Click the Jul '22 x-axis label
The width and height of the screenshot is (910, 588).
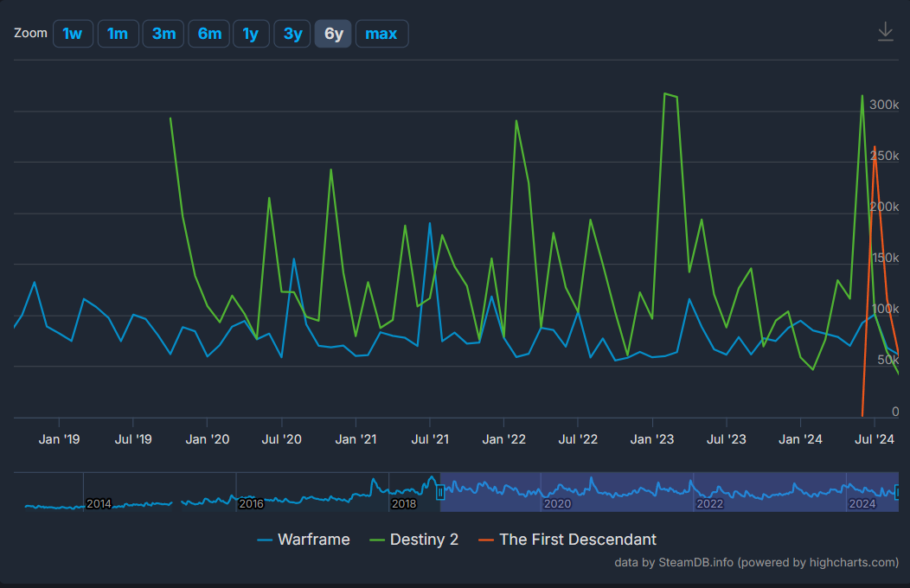(x=578, y=439)
